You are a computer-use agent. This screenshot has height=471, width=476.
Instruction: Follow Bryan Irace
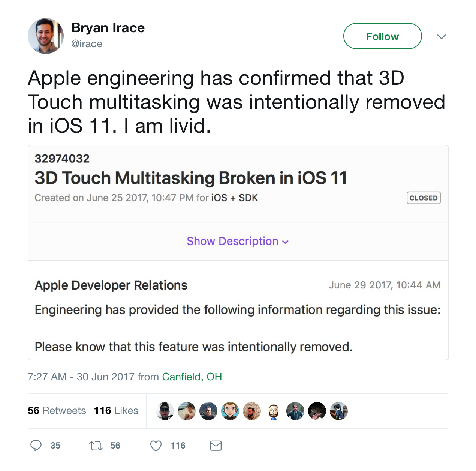(382, 36)
